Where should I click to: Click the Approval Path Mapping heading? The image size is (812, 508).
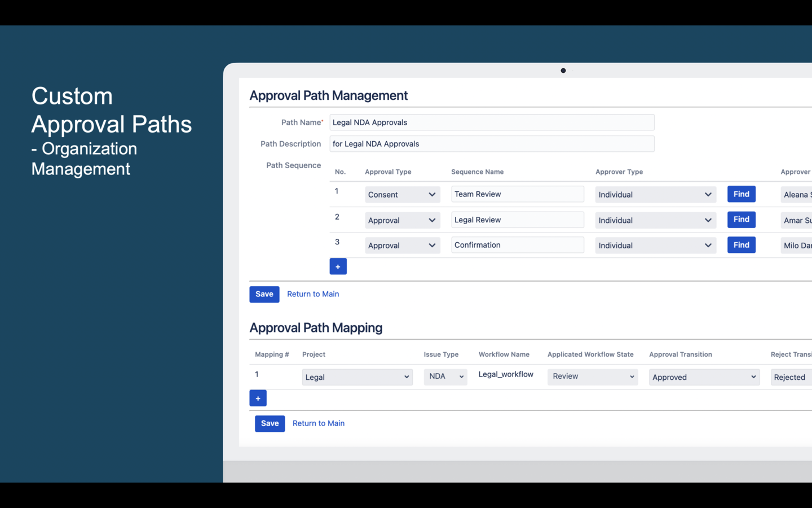pyautogui.click(x=316, y=328)
